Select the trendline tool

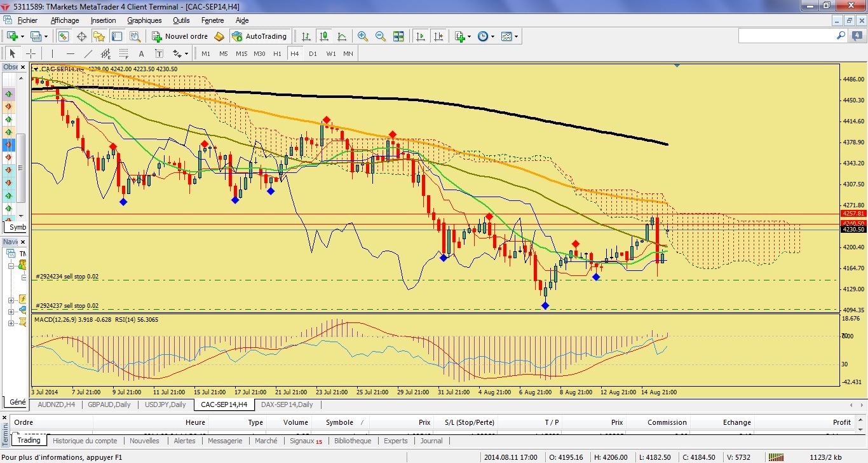click(88, 53)
